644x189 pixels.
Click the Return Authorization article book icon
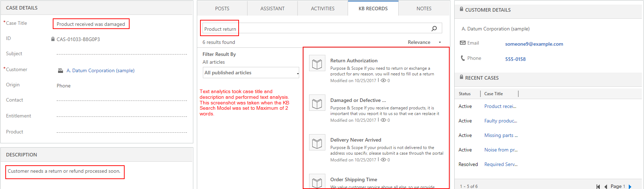tap(317, 64)
